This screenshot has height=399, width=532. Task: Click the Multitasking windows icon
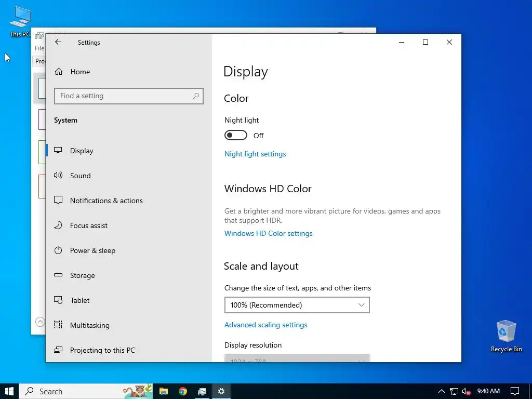pyautogui.click(x=58, y=325)
